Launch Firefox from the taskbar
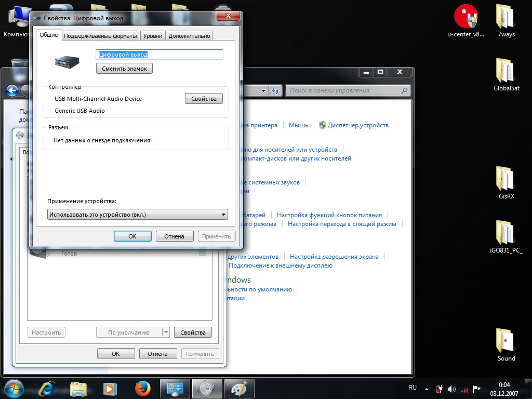Viewport: 532px width, 399px height. (x=142, y=388)
